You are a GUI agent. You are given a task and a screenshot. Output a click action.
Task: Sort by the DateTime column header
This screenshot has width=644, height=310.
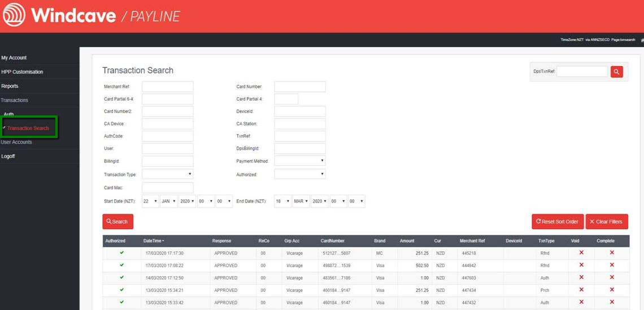154,241
